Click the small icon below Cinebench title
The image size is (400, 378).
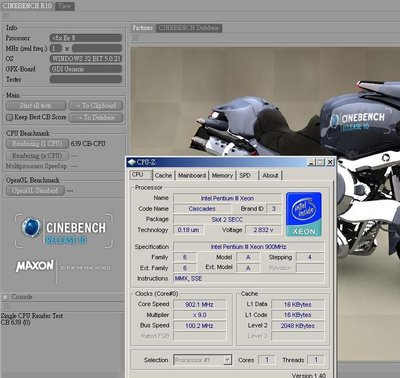point(6,16)
